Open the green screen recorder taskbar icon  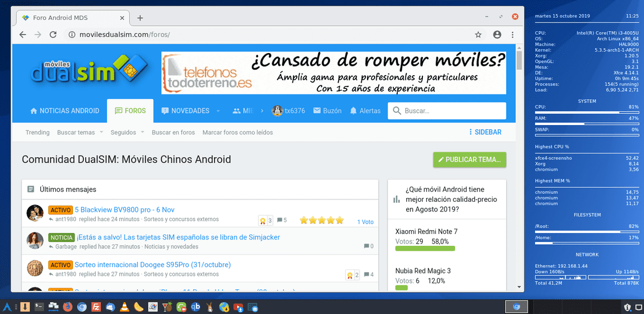coord(181,307)
